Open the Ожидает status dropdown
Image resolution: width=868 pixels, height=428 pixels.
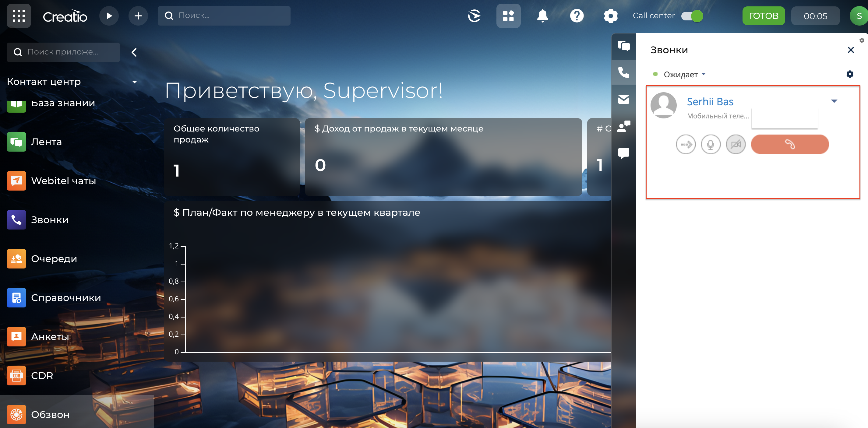(x=684, y=74)
